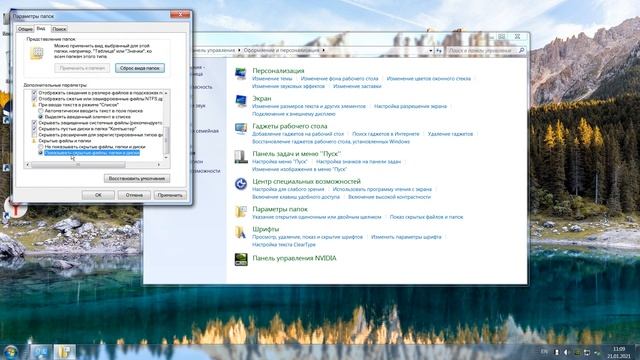Click the horizontal scroll left arrow in settings list
The image size is (640, 360).
28,164
